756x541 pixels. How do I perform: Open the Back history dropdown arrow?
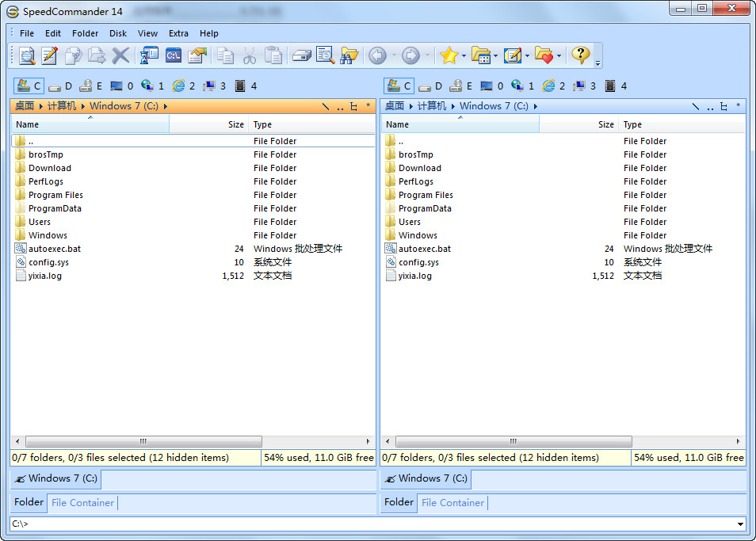tap(394, 55)
